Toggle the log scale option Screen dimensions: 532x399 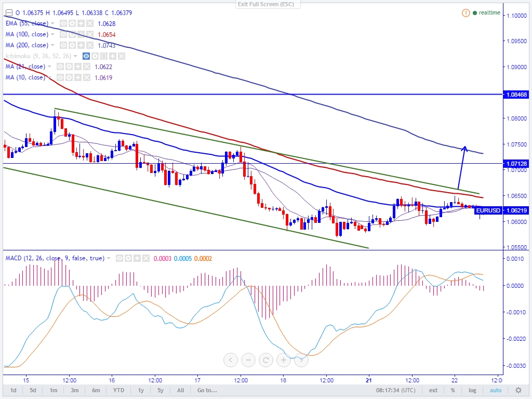pyautogui.click(x=472, y=390)
